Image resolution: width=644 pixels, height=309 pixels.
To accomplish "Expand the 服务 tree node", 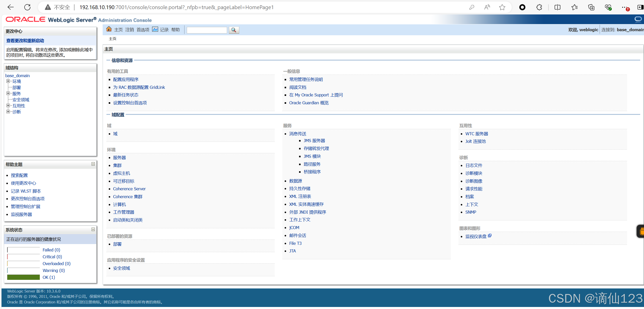I will [x=8, y=93].
